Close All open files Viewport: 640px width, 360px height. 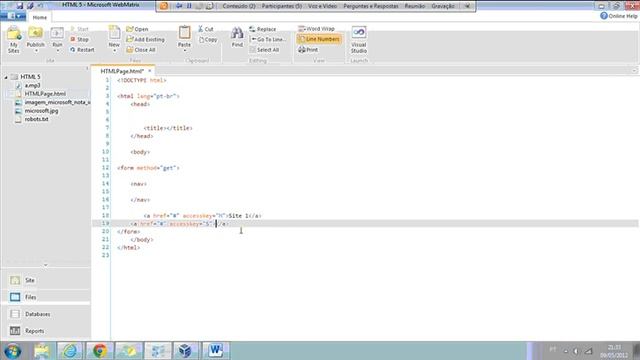(x=141, y=49)
